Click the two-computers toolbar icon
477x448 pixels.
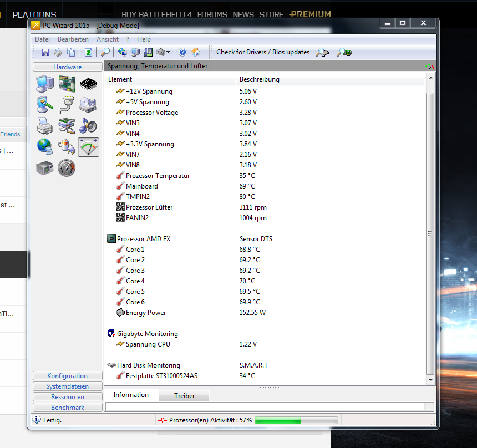(135, 52)
